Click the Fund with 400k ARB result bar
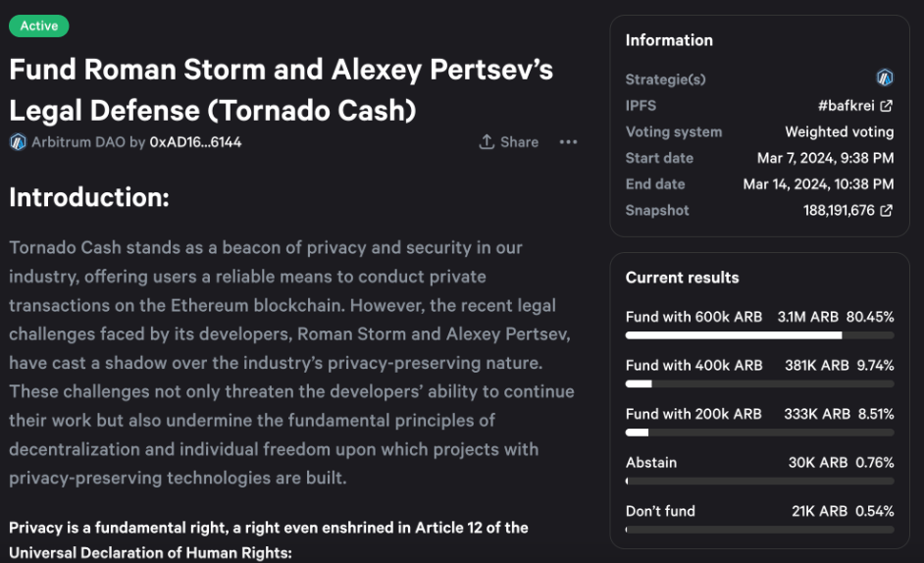This screenshot has height=563, width=924. 759,384
